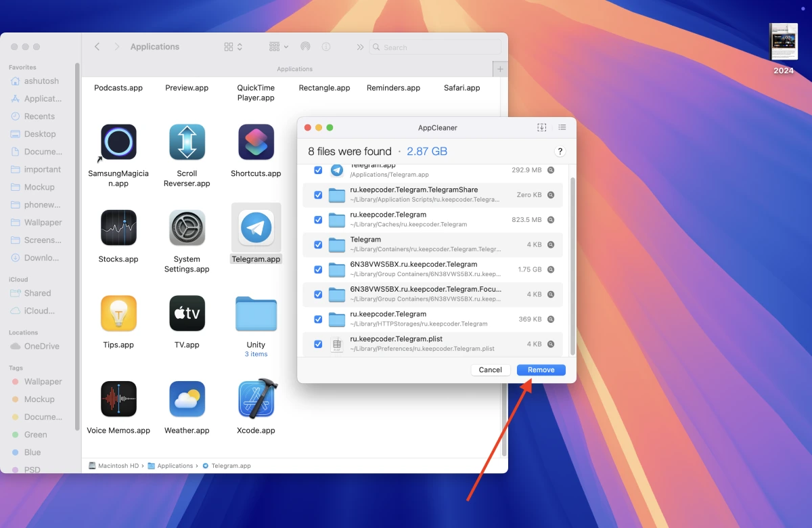Select the Weather app icon
Viewport: 812px width, 528px height.
click(x=187, y=399)
